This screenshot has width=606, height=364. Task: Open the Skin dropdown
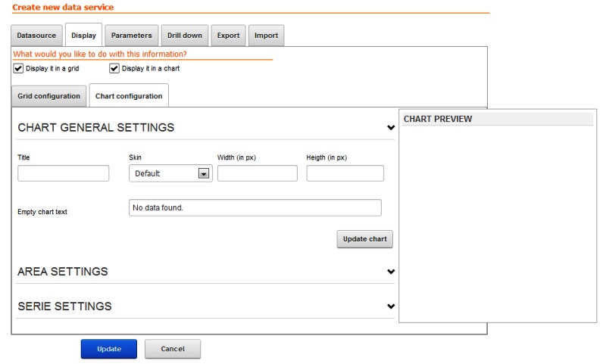[x=170, y=173]
